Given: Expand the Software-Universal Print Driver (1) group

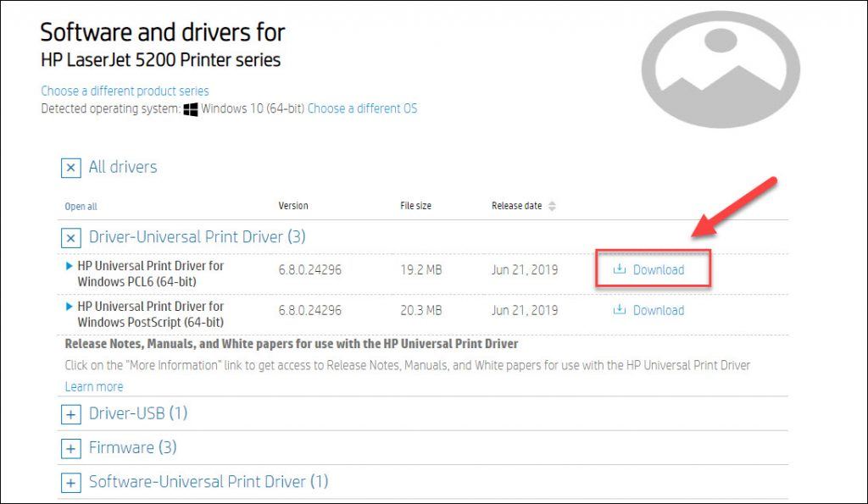Looking at the screenshot, I should point(71,483).
